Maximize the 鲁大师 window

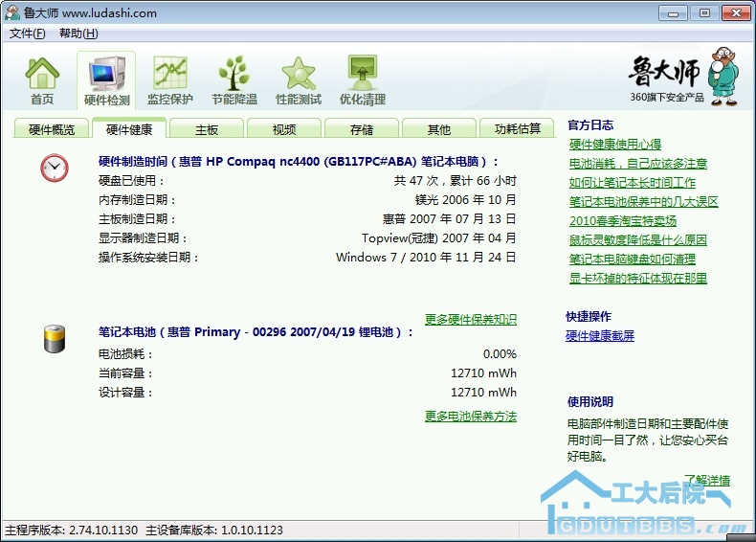pyautogui.click(x=704, y=13)
